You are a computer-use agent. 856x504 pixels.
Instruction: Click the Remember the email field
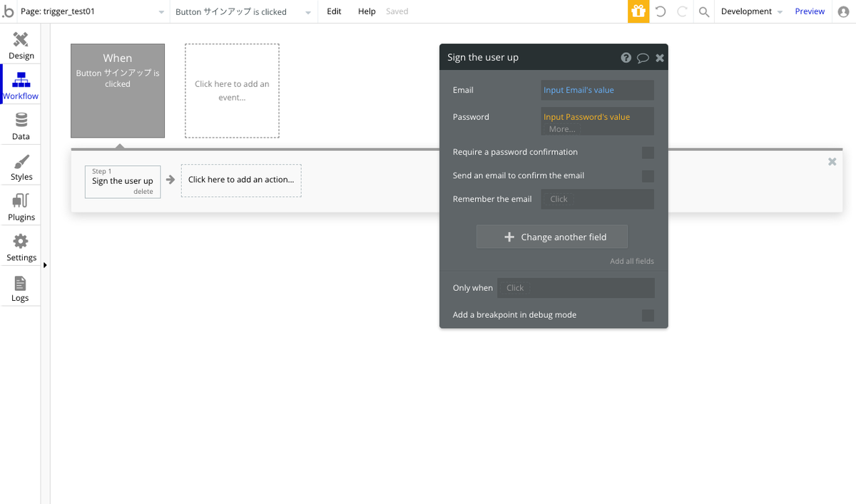[x=598, y=199]
